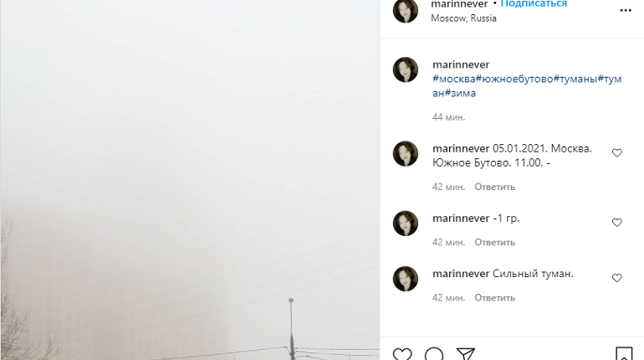Save post with bookmark icon
The width and height of the screenshot is (644, 360).
point(624,354)
